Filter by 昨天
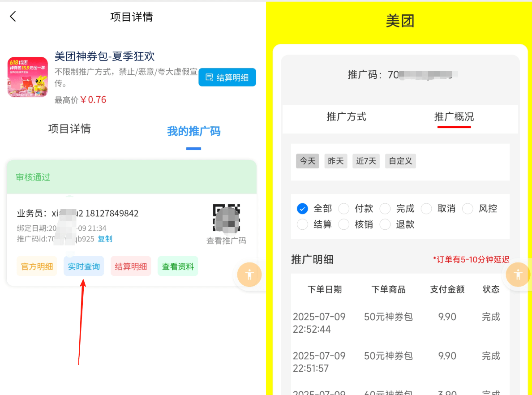Viewport: 532px width, 395px height. (x=335, y=161)
